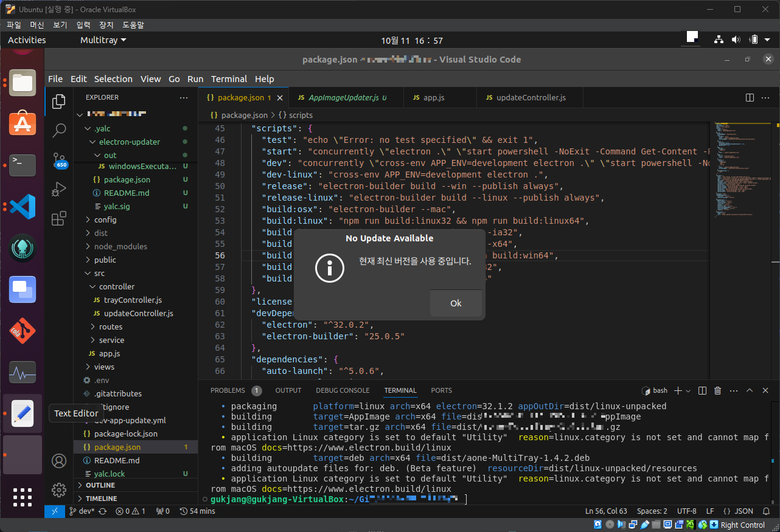Click Spaces: 2 indentation setting
The width and height of the screenshot is (780, 532).
coord(652,511)
